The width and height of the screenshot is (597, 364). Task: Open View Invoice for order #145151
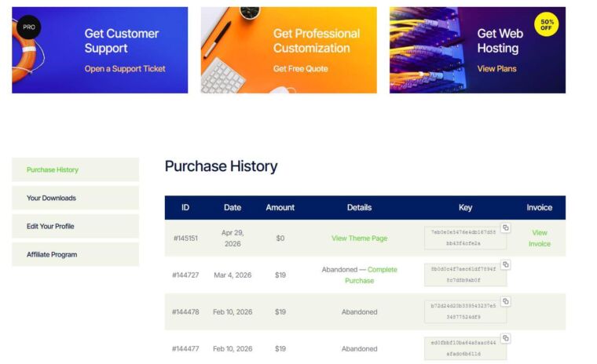click(x=540, y=238)
